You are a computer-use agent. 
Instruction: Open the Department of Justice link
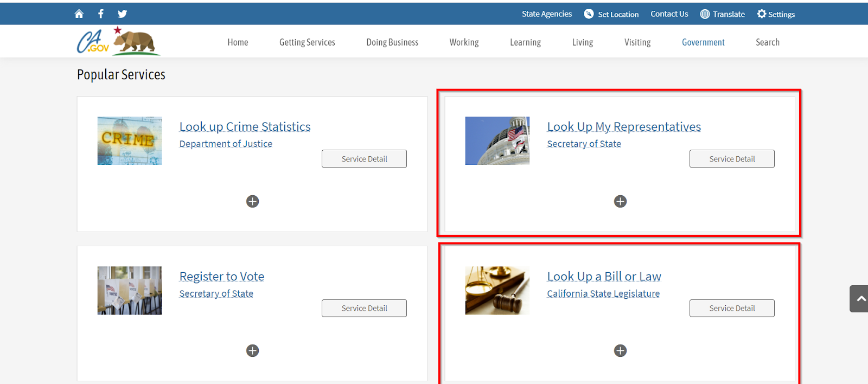[226, 144]
